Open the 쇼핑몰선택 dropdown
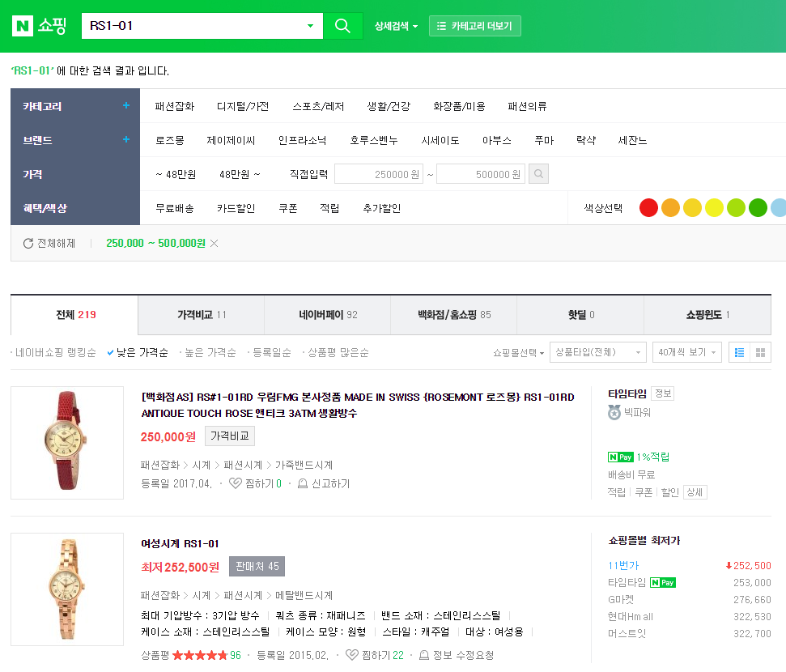This screenshot has width=786, height=672. coord(518,352)
